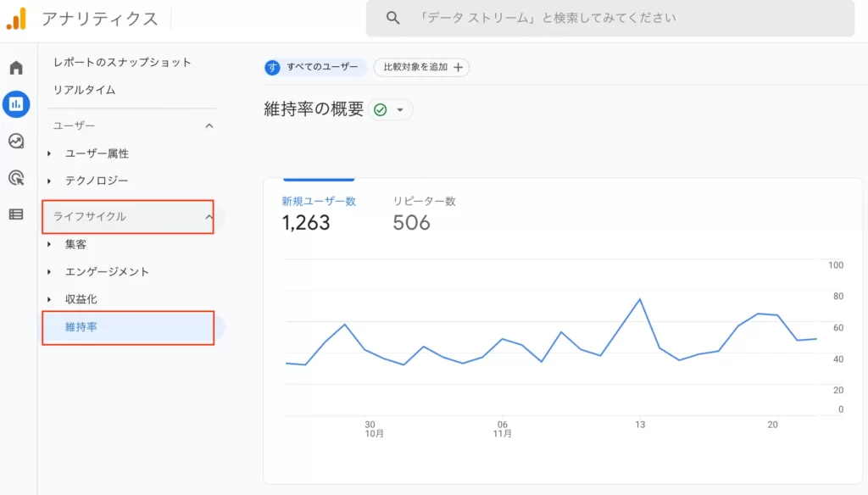Click the 維持率の概要 heading
Image resolution: width=868 pixels, height=495 pixels.
coord(314,109)
